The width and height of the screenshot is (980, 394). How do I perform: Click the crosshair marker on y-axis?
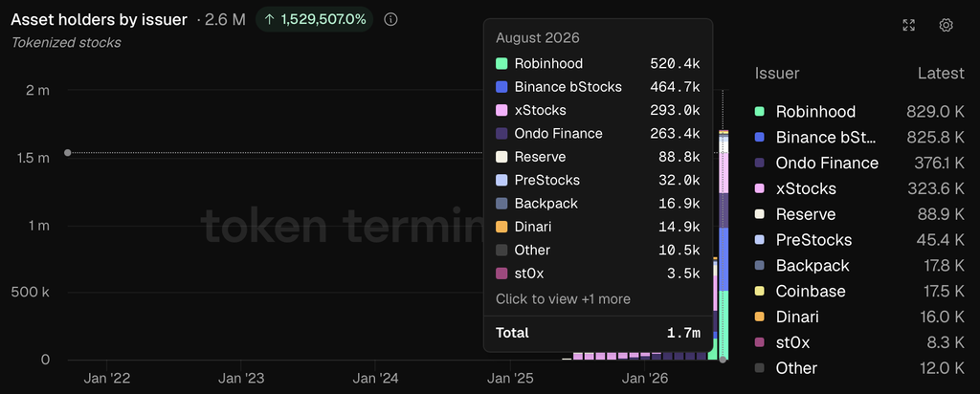pyautogui.click(x=68, y=153)
